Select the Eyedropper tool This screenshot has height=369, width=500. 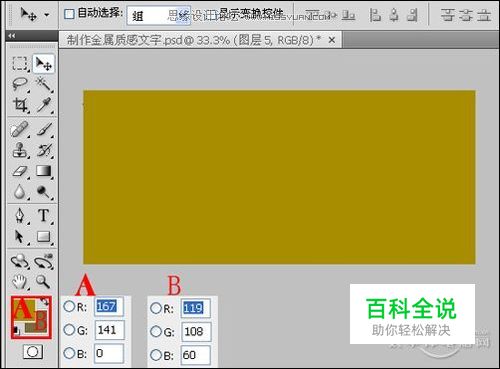click(44, 105)
